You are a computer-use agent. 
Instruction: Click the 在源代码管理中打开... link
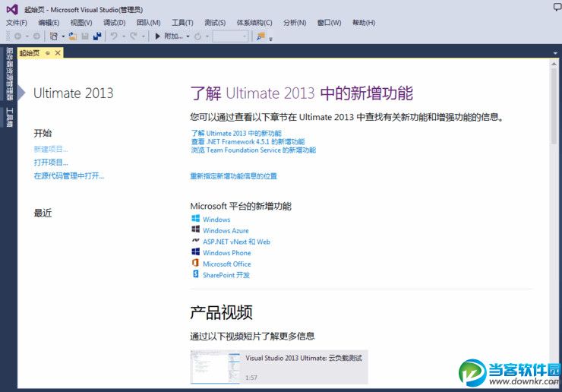[69, 175]
